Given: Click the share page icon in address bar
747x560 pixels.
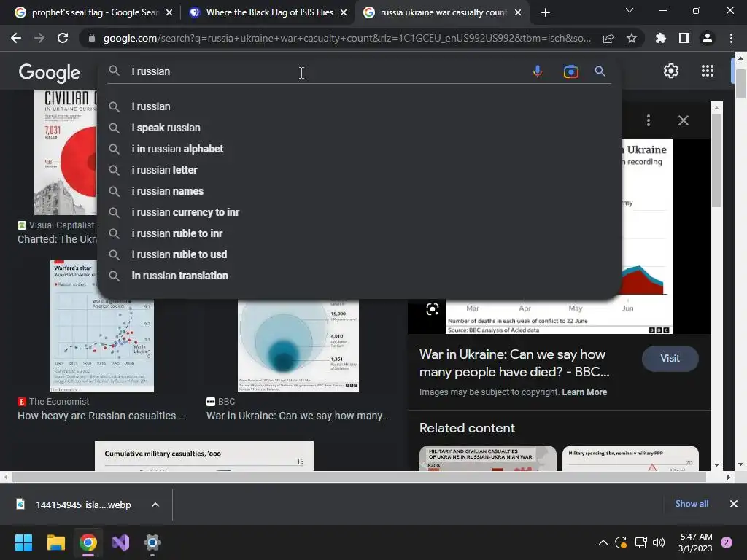Looking at the screenshot, I should coord(608,38).
